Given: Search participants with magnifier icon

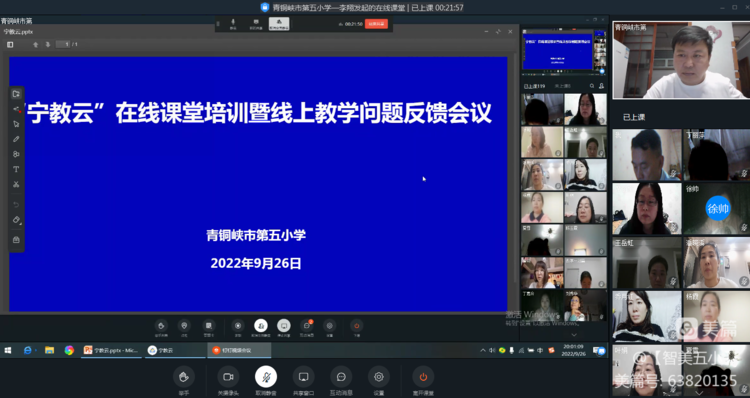Looking at the screenshot, I should 592,86.
